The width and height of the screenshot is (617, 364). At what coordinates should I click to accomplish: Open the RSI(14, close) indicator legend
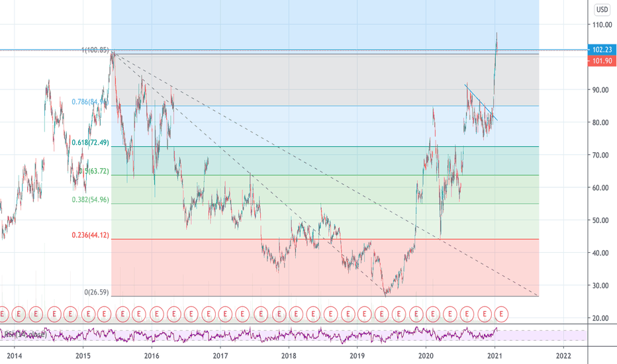click(24, 334)
